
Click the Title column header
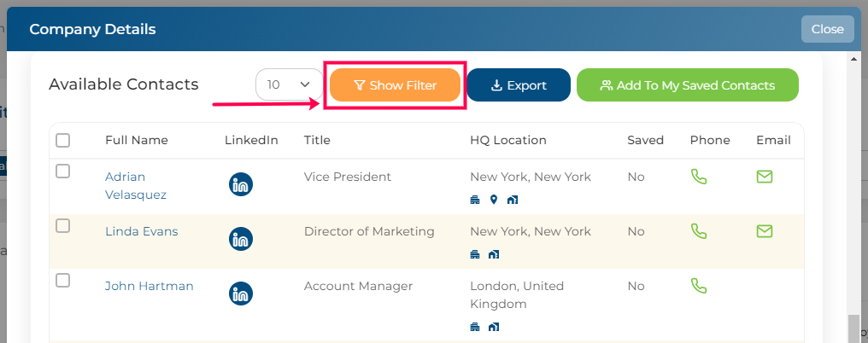coord(317,141)
